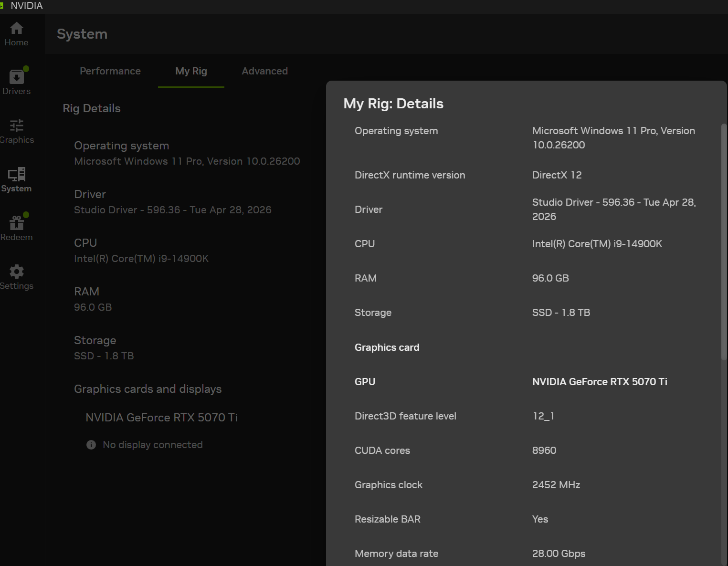The width and height of the screenshot is (728, 566).
Task: Click the "DirectX 12" value
Action: pyautogui.click(x=557, y=175)
